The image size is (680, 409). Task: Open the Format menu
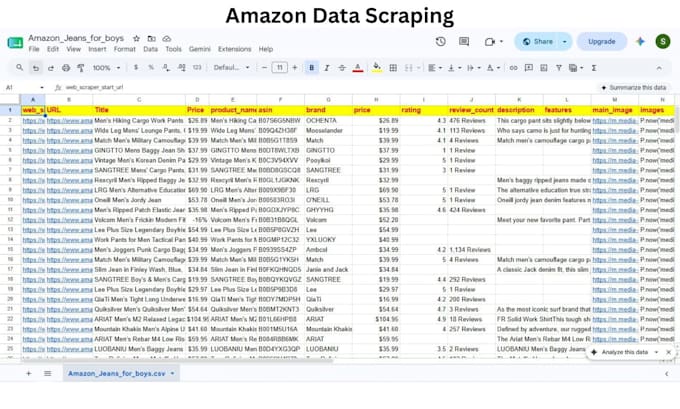125,49
